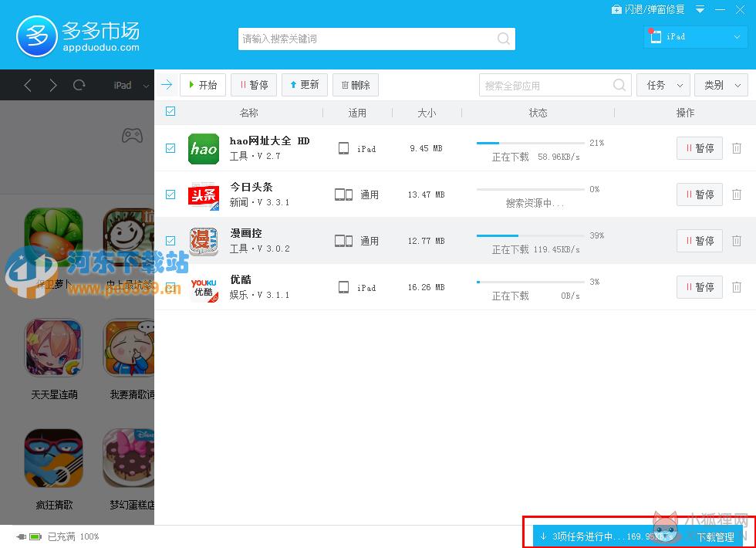Viewport: 756px width, 548px height.
Task: Click the 操作 column header
Action: 685,113
